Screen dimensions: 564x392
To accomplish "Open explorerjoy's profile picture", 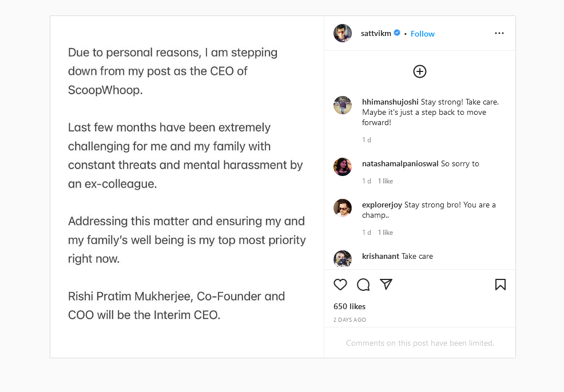I will pos(343,208).
